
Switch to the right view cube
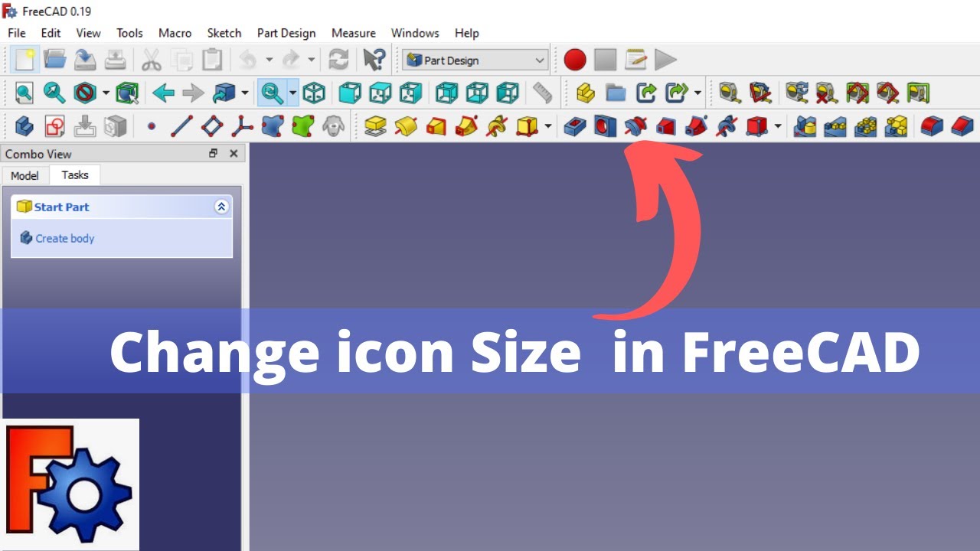(411, 93)
